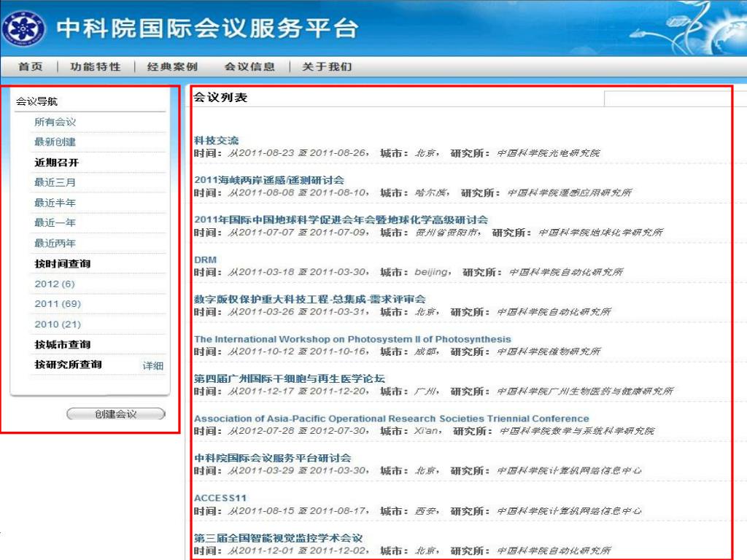This screenshot has height=560, width=747.
Task: Open the ACCESS11 conference link
Action: pyautogui.click(x=220, y=498)
